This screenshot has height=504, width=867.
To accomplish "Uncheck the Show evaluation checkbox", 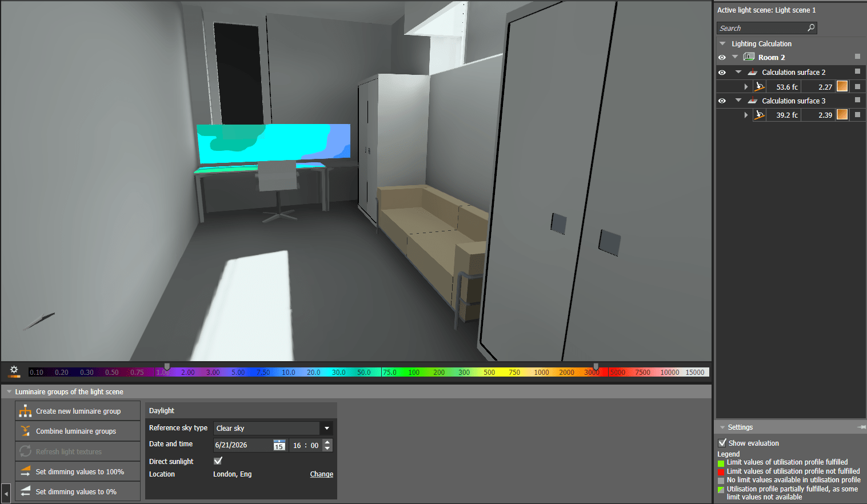I will tap(722, 443).
